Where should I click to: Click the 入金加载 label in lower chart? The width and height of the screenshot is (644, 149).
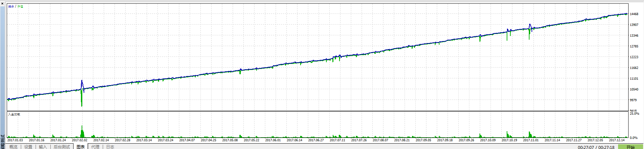[x=14, y=114]
